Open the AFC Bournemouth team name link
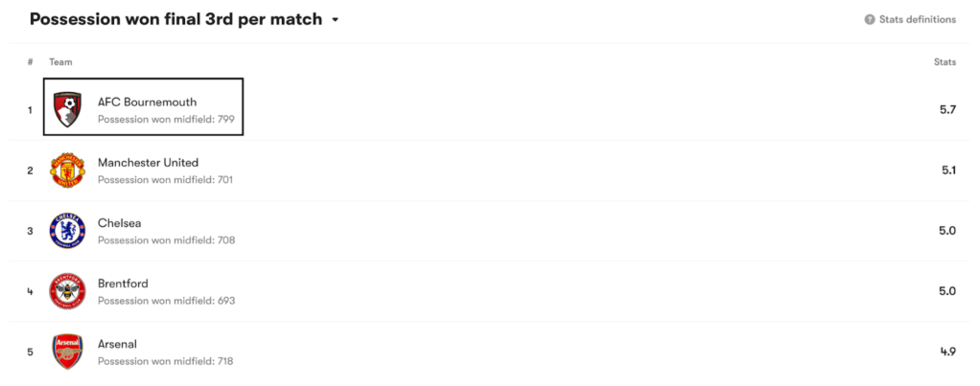This screenshot has height=386, width=980. [144, 102]
